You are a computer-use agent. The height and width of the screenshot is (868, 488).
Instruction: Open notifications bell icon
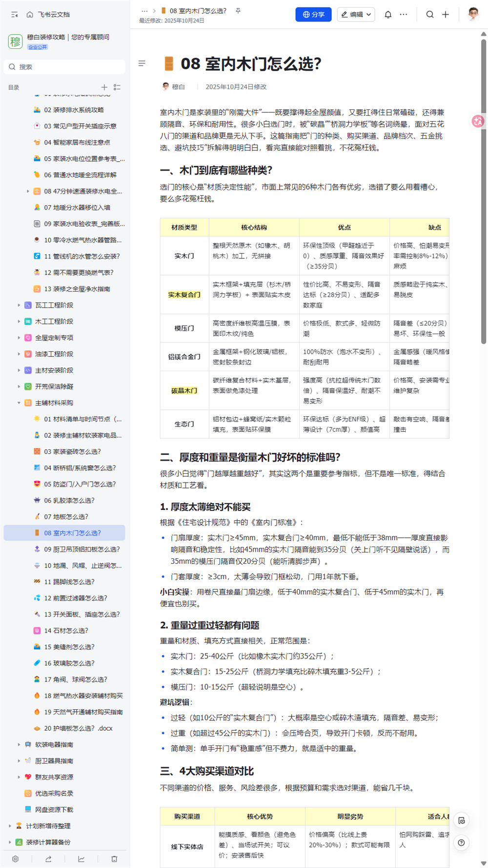[x=388, y=15]
